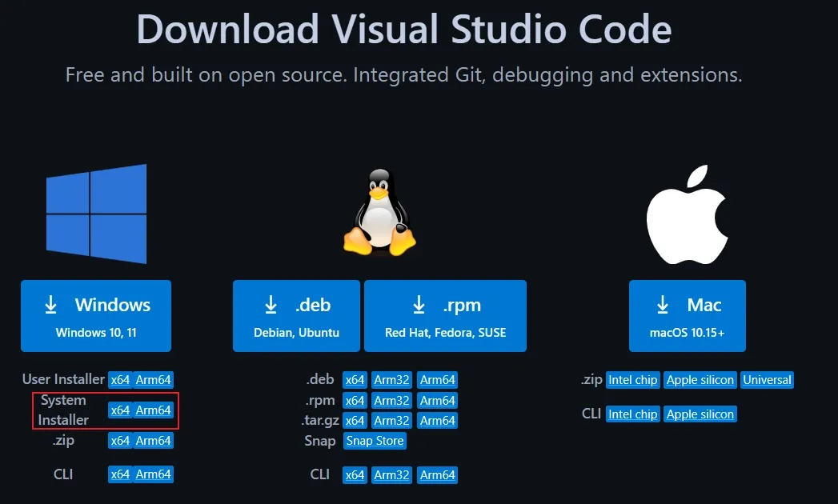
Task: Download Mac .zip for Apple silicon
Action: pos(700,380)
